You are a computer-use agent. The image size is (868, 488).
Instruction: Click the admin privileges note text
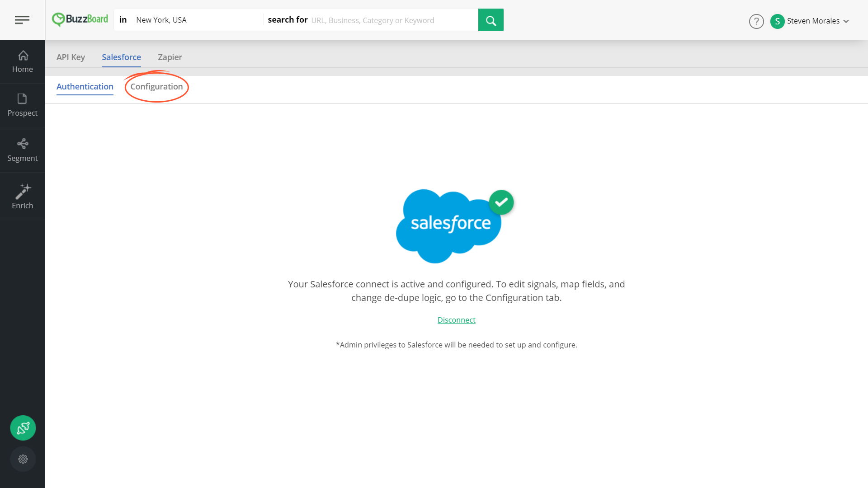457,345
